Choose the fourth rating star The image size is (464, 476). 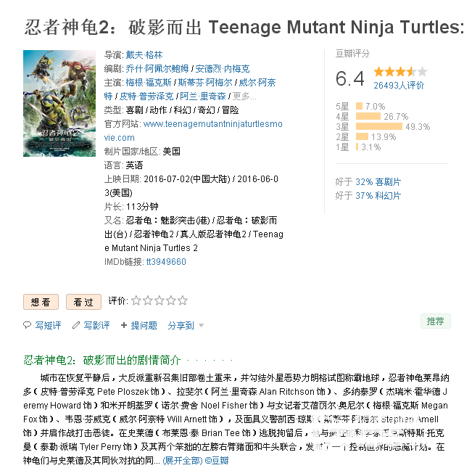(x=171, y=300)
